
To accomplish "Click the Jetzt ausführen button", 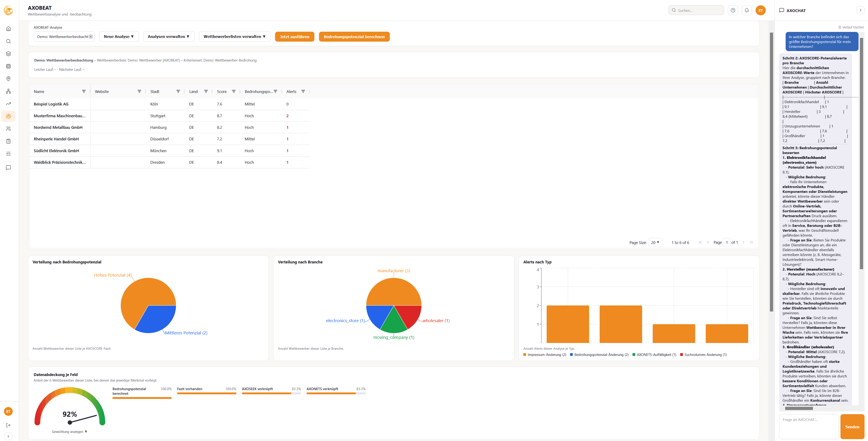I will point(294,37).
